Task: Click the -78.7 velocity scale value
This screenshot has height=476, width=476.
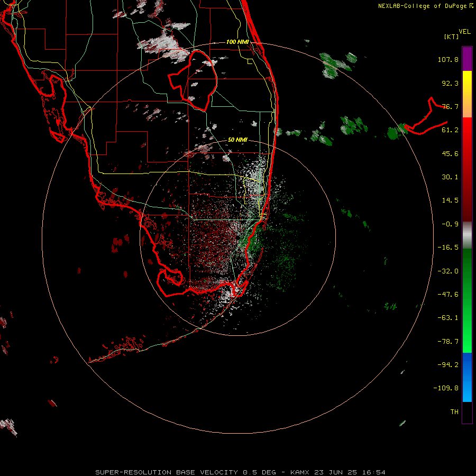Action: point(448,342)
